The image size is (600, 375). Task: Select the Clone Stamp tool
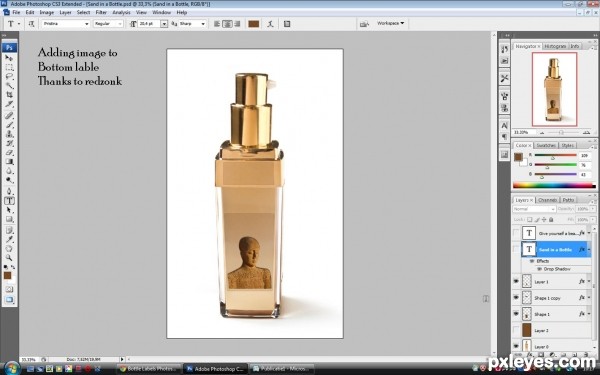[9, 134]
